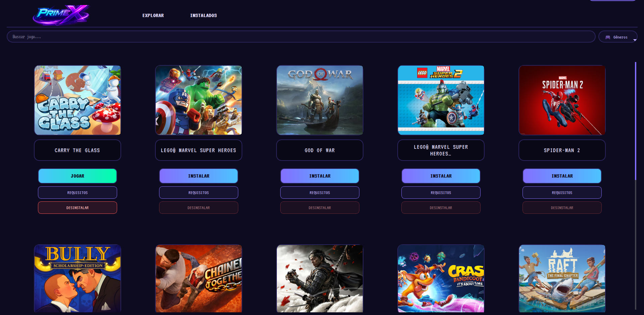This screenshot has width=644, height=315.
Task: Uninstall Carry The Glass
Action: [x=78, y=208]
